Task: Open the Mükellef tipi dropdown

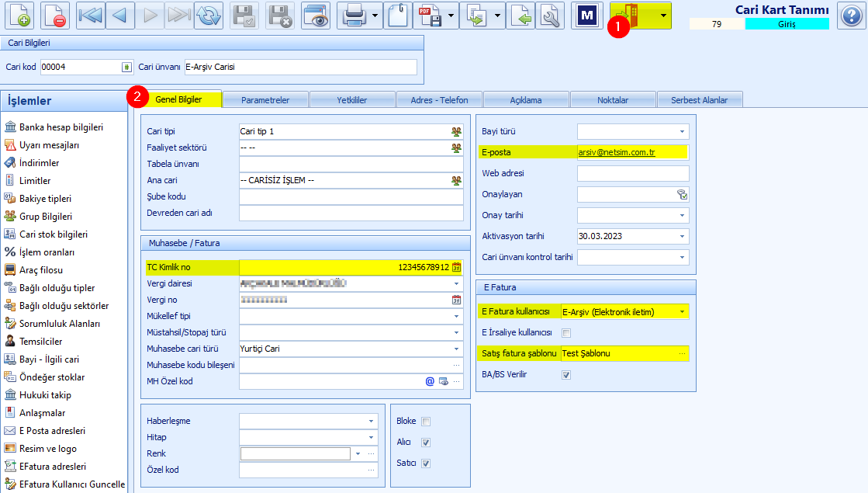Action: [x=456, y=316]
